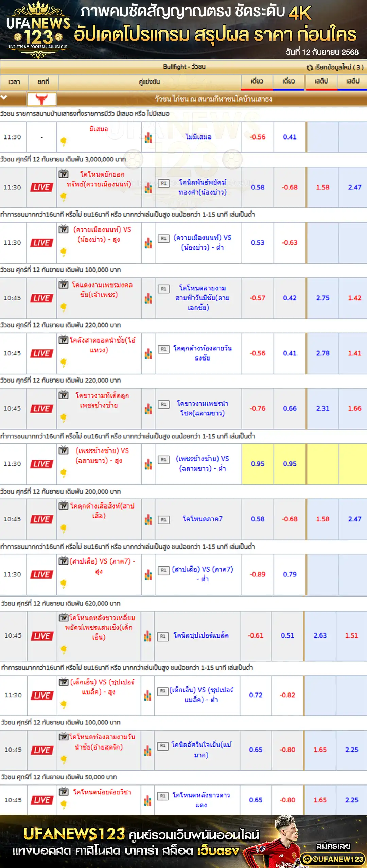Open statistics chart icon for โคแดงงามเพชรมงคลชัย match
The image size is (367, 868).
tap(148, 298)
